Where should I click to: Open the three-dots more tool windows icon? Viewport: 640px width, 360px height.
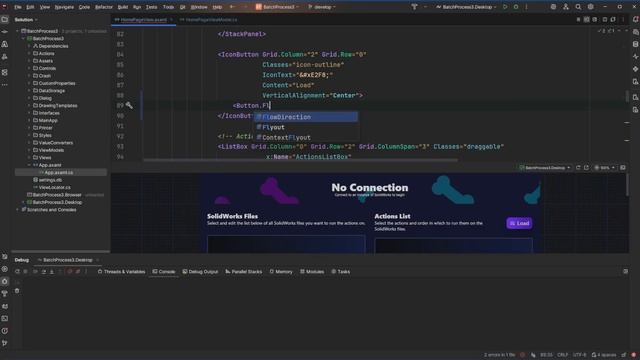[x=4, y=85]
